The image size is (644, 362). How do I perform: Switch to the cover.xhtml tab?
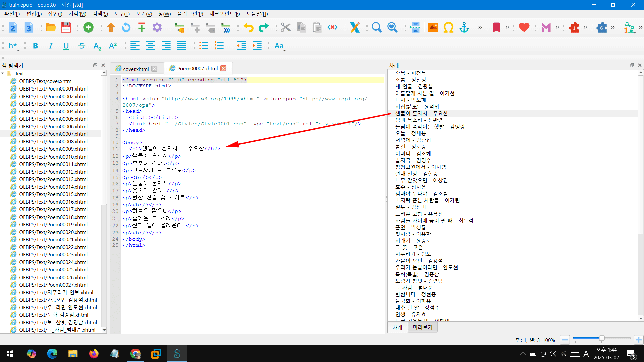tap(136, 69)
